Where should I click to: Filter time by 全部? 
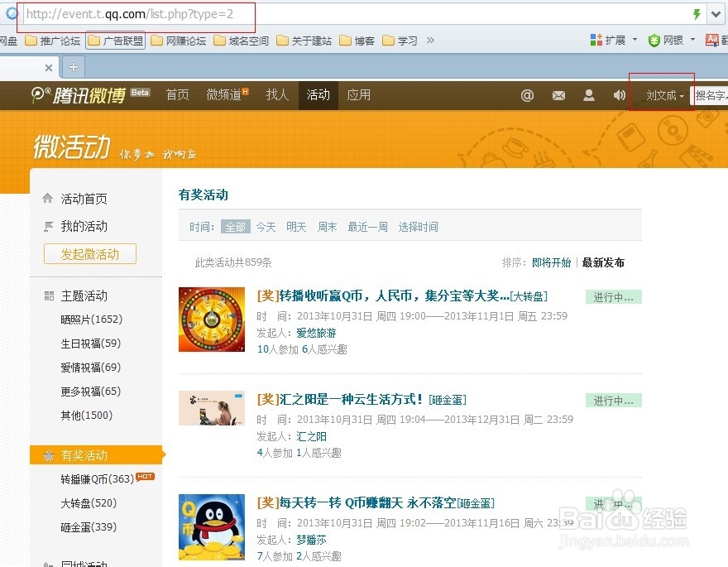click(x=236, y=227)
